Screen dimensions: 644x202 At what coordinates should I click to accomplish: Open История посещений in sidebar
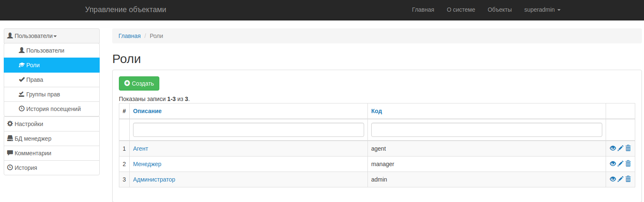coord(53,109)
